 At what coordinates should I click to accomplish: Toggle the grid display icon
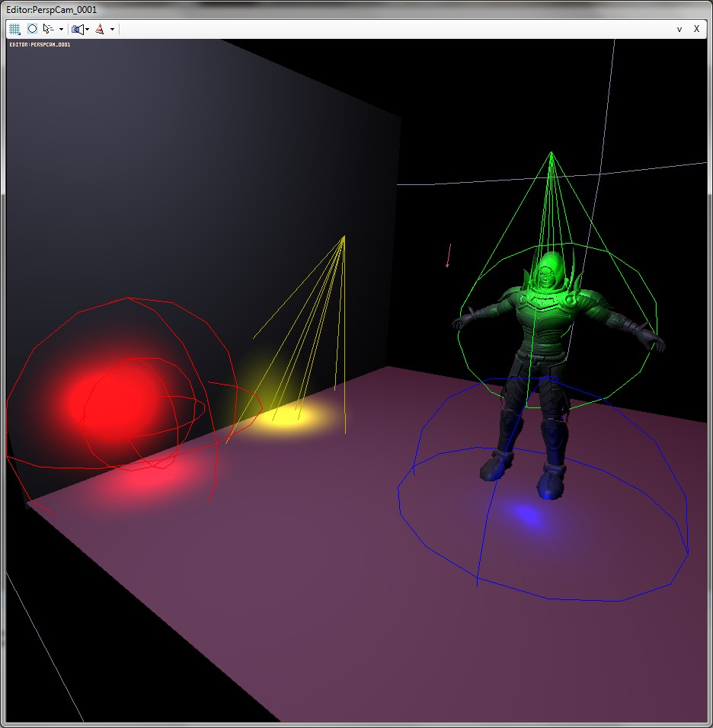point(14,29)
